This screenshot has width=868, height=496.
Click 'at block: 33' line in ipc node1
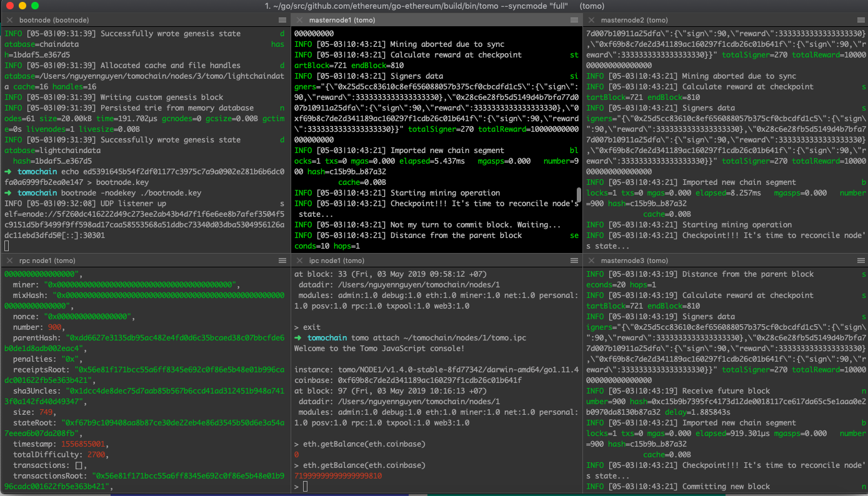coord(391,274)
